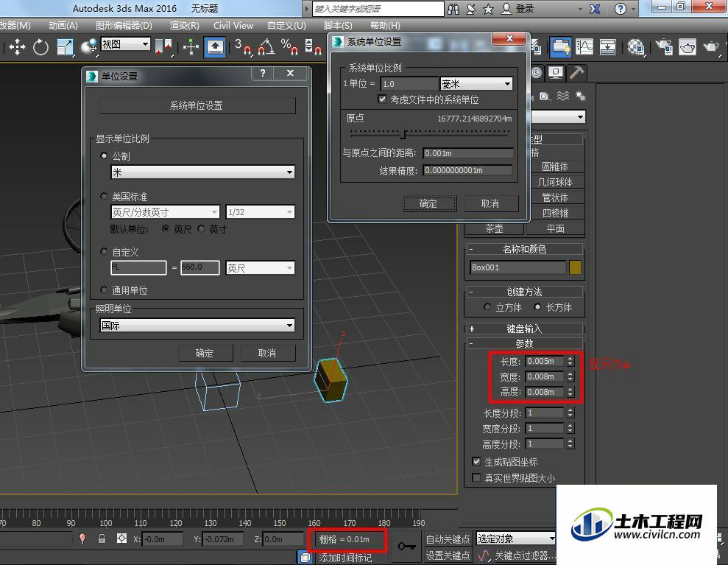Click 取消 in 系统单位设置 dialog
This screenshot has height=565, width=728.
click(x=490, y=203)
